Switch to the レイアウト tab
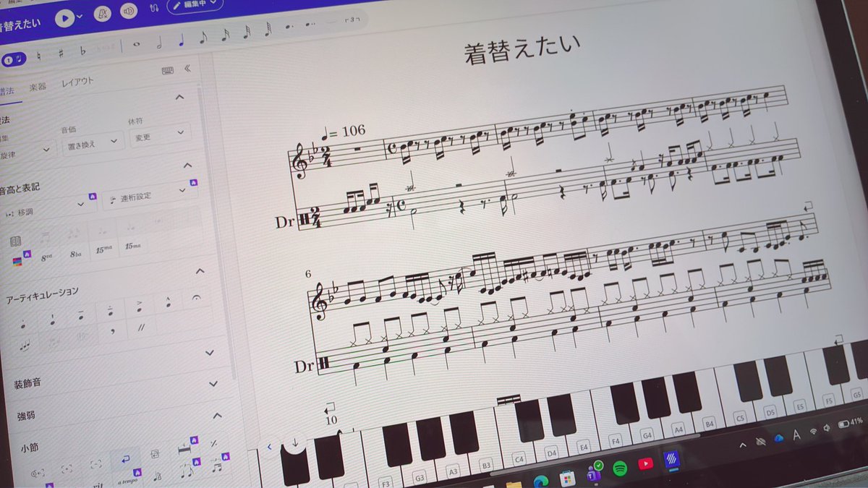The image size is (868, 488). pos(77,82)
